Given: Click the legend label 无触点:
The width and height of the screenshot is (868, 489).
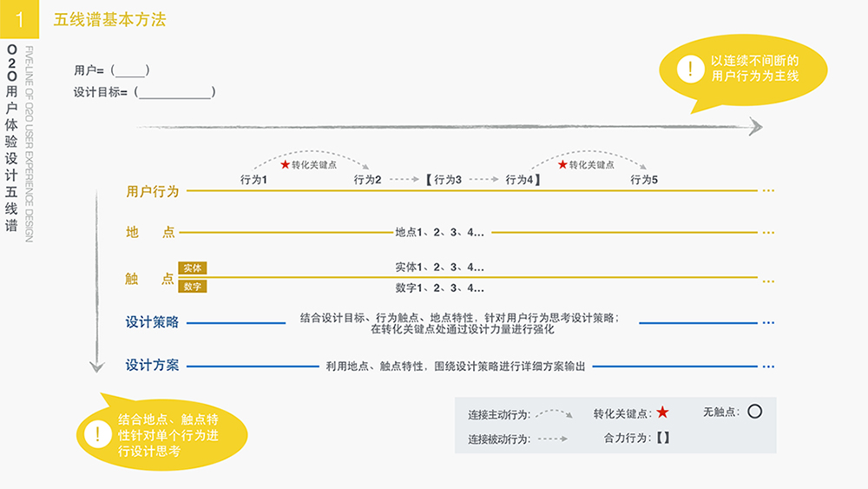Looking at the screenshot, I should (x=721, y=412).
